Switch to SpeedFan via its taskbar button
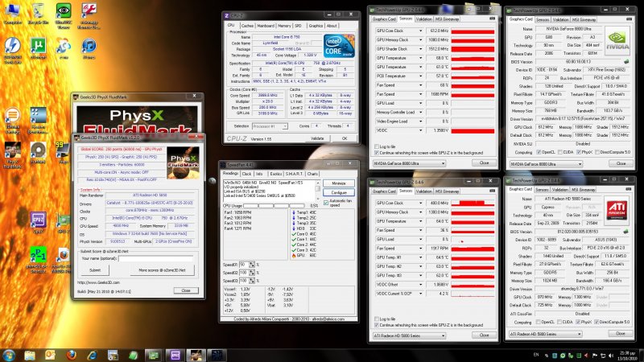This screenshot has width=644, height=362. click(216, 355)
